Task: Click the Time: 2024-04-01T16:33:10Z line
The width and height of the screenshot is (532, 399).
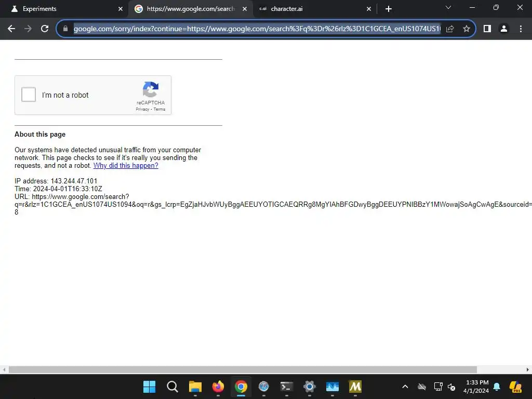Action: (58, 189)
